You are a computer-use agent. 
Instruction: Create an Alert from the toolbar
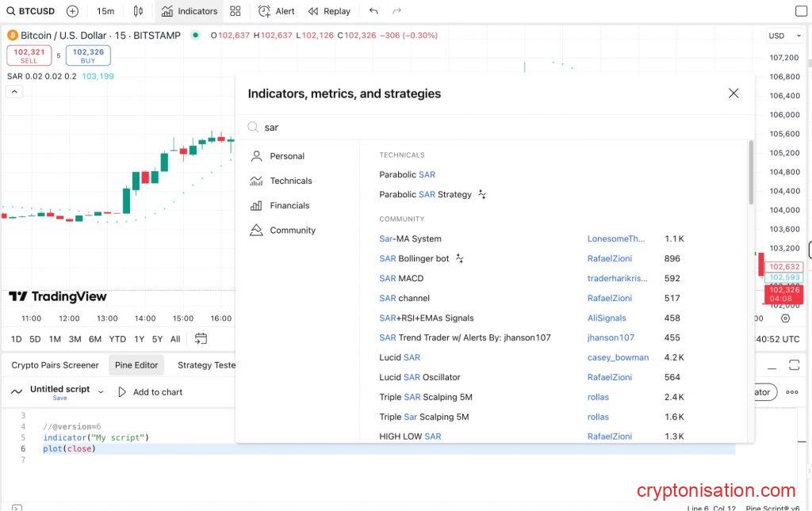277,11
